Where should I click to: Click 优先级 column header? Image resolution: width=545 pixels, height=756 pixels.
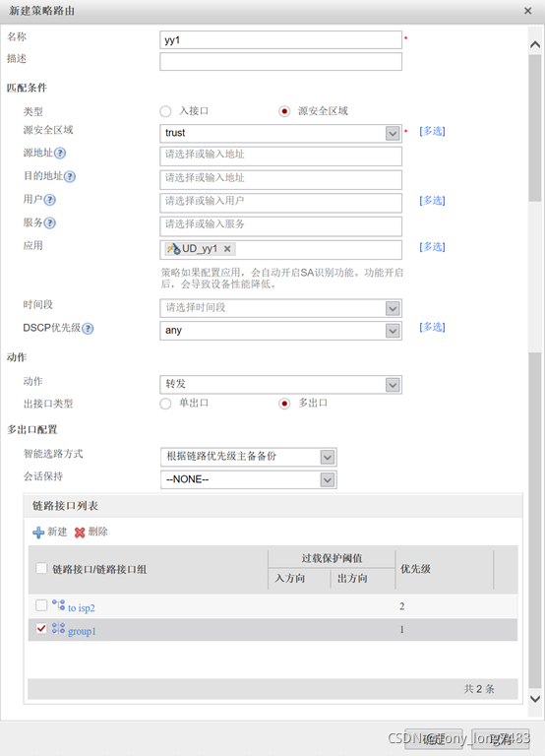415,569
